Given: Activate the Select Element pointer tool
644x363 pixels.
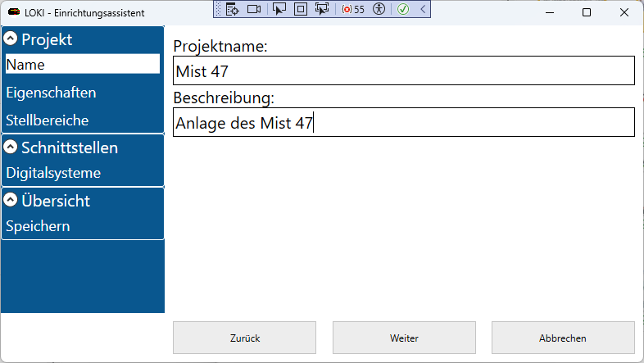Looking at the screenshot, I should tap(279, 9).
